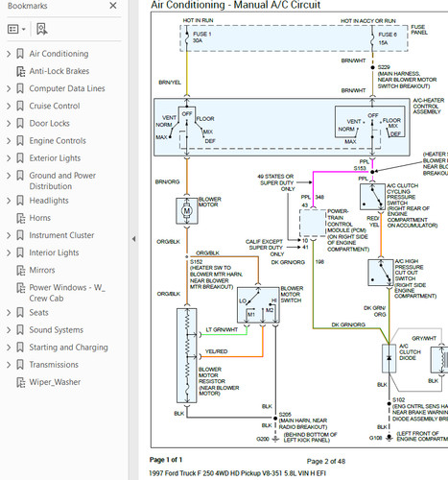Select the Transmissions bookmark

click(54, 365)
